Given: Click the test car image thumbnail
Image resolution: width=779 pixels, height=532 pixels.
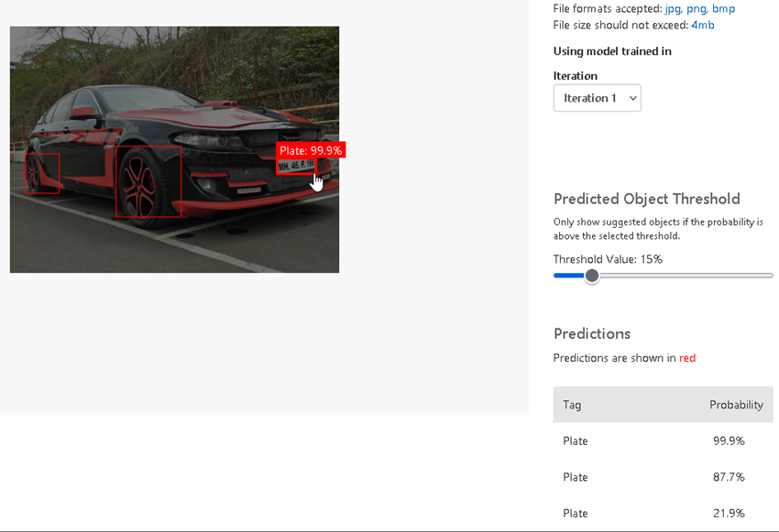Looking at the screenshot, I should point(174,149).
